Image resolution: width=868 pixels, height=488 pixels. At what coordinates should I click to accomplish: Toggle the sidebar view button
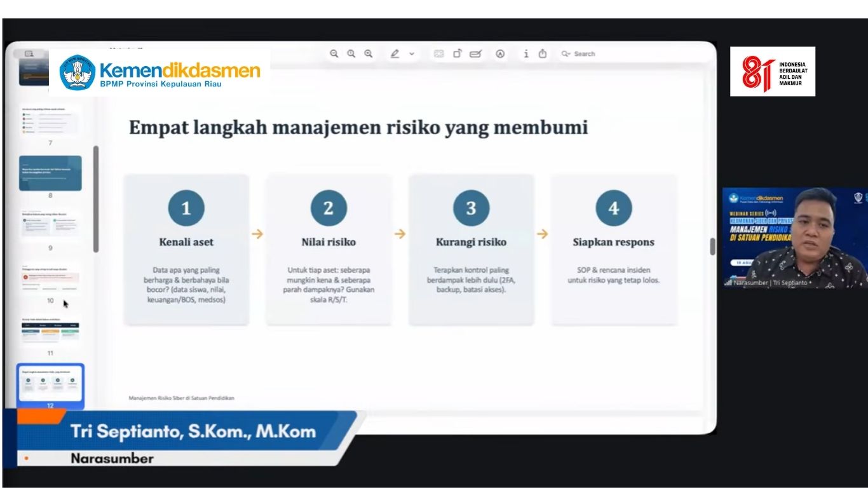coord(29,54)
